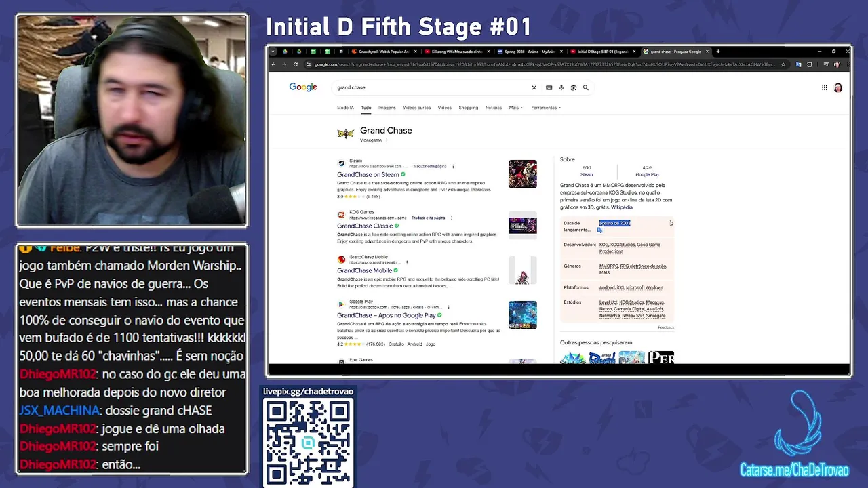The image size is (868, 488).
Task: Click the Grand Chase game logo
Action: 346,134
